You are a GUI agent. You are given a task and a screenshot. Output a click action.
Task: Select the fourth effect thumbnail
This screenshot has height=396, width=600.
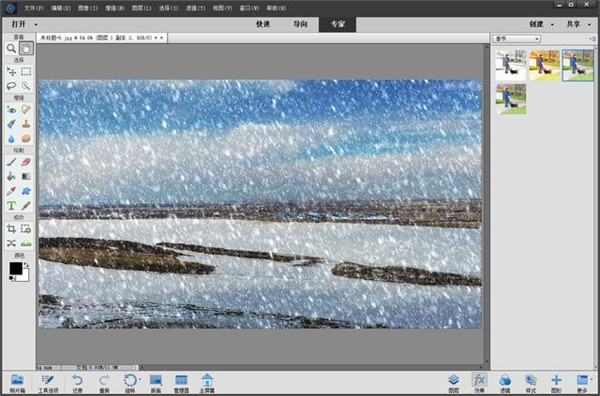[x=511, y=99]
